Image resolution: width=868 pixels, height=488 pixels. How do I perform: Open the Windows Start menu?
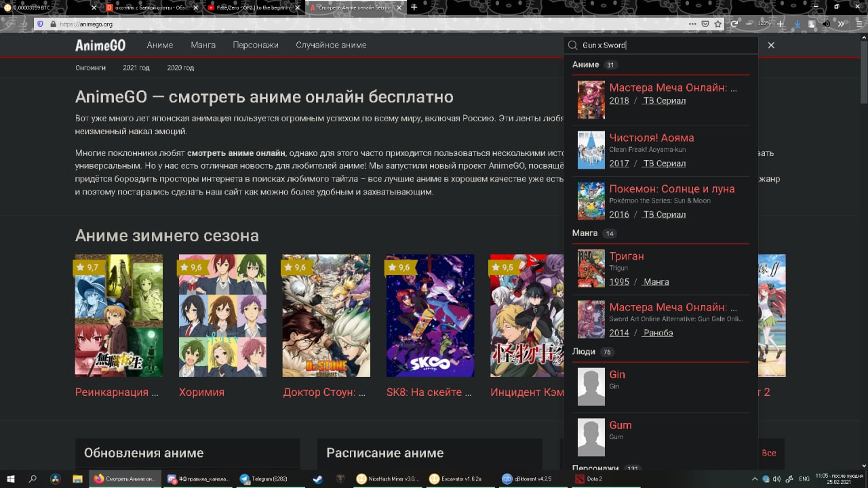[12, 479]
